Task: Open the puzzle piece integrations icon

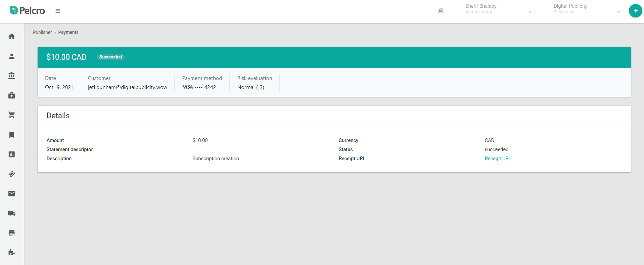Action: point(12,252)
